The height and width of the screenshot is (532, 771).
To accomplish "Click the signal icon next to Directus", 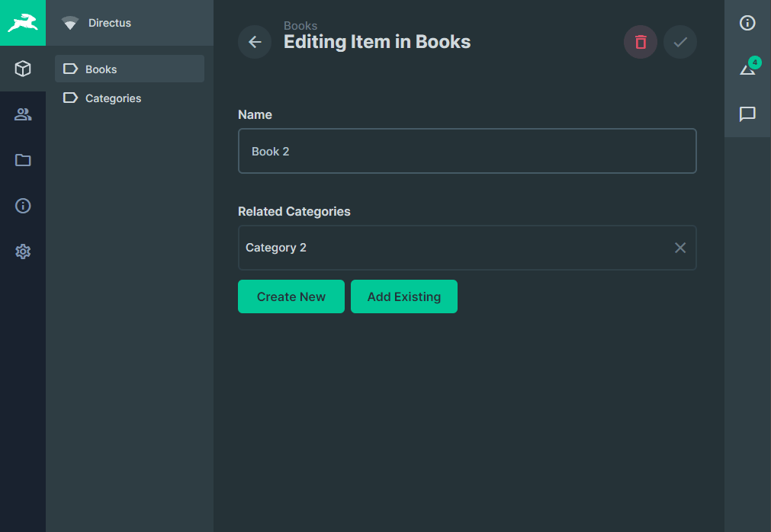I will [70, 23].
